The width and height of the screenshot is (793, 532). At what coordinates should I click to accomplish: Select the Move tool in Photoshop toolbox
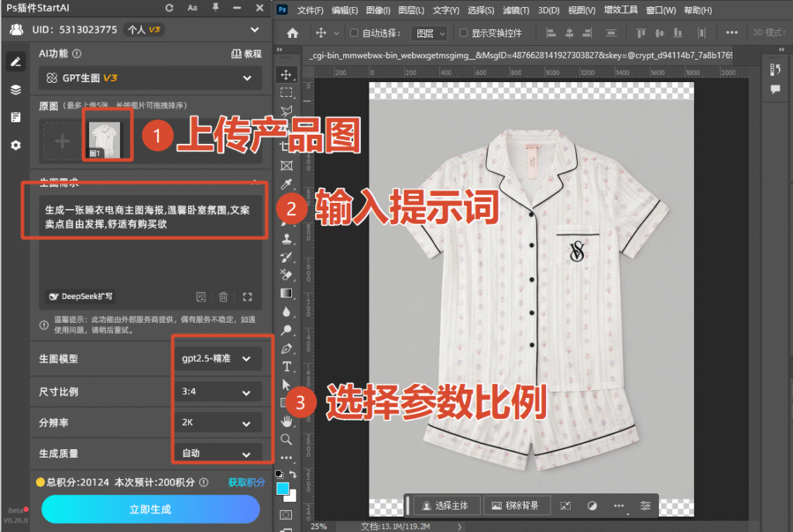coord(287,75)
